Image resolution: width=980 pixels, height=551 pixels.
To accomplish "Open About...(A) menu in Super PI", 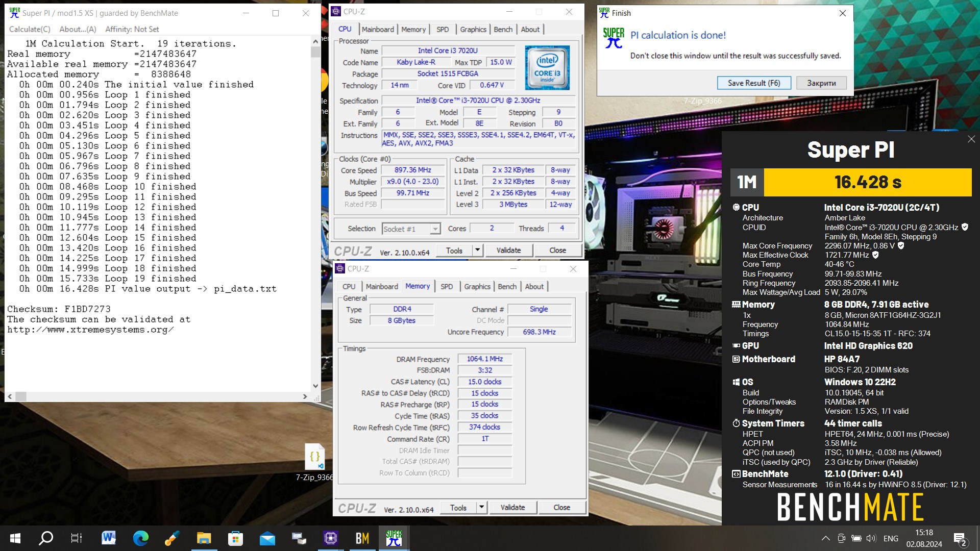I will tap(78, 29).
